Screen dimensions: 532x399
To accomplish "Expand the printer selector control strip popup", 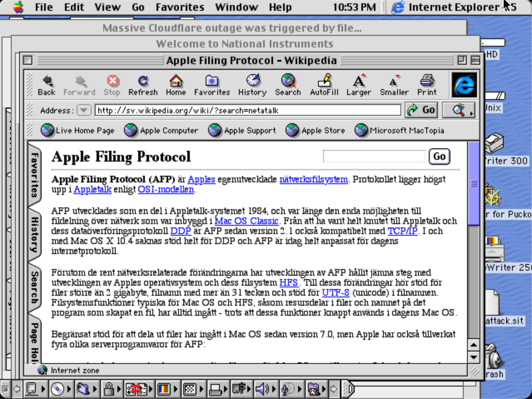I will click(x=216, y=389).
